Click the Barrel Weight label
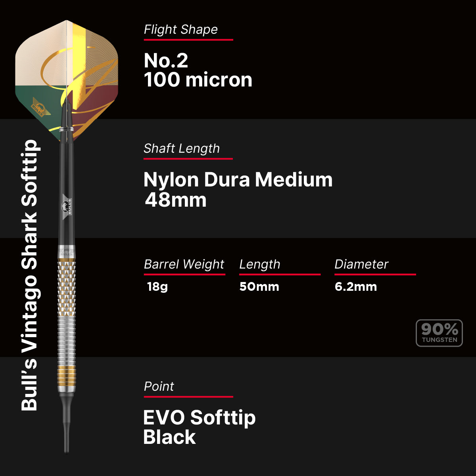Screen dimensions: 476x476 184,264
